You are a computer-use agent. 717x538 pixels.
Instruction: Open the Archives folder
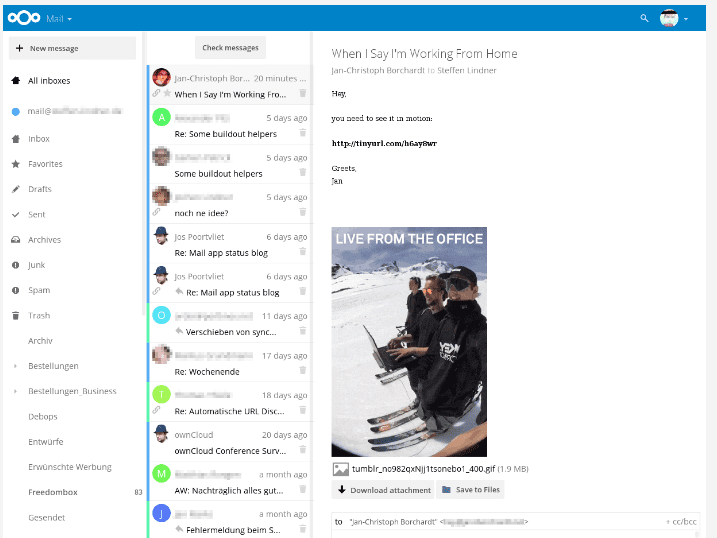(44, 240)
